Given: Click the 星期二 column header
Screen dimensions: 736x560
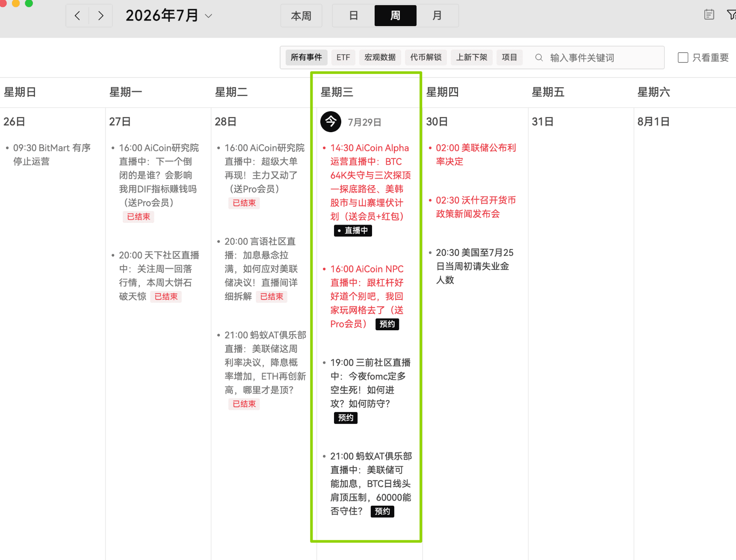Looking at the screenshot, I should point(231,92).
